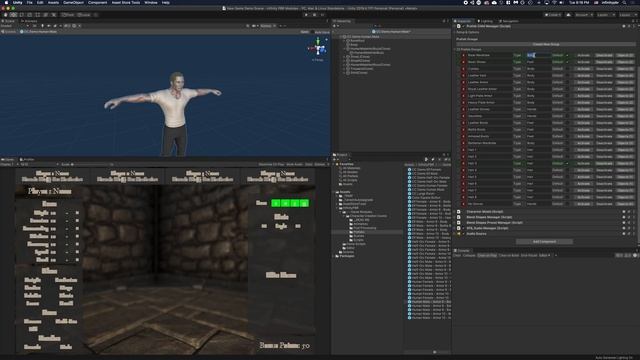Screen dimensions: 640x360
Task: Click Activate for Leather Vest
Action: coord(583,76)
